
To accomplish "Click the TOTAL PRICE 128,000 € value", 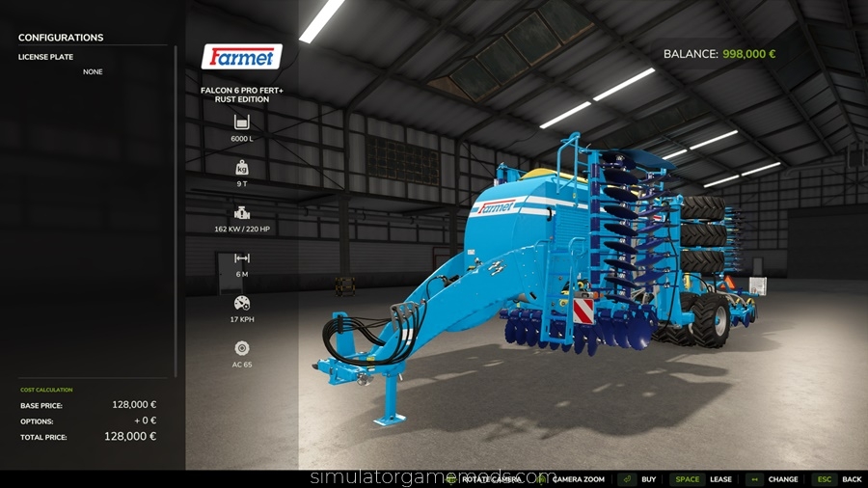I will coord(130,437).
